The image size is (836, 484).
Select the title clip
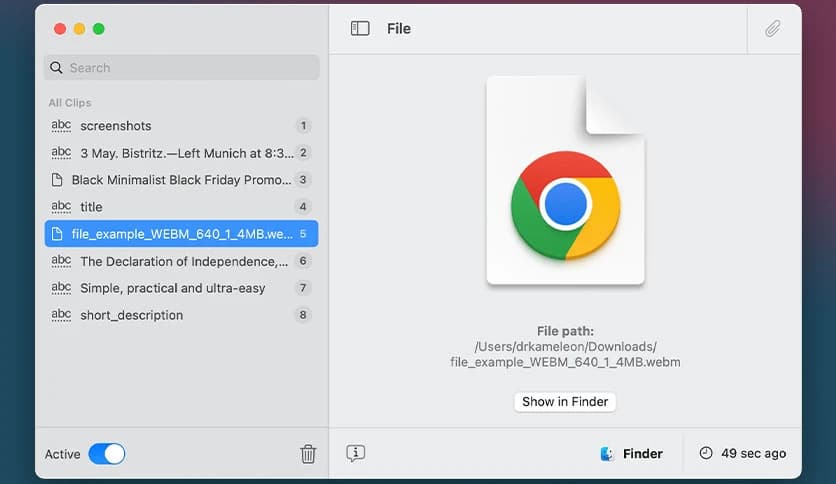[x=182, y=207]
